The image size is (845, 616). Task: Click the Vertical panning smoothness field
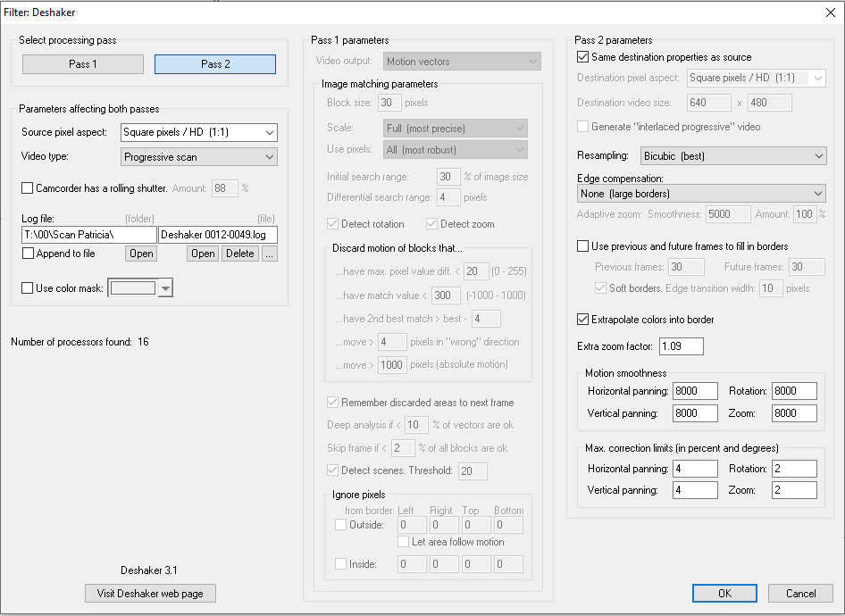pos(695,413)
